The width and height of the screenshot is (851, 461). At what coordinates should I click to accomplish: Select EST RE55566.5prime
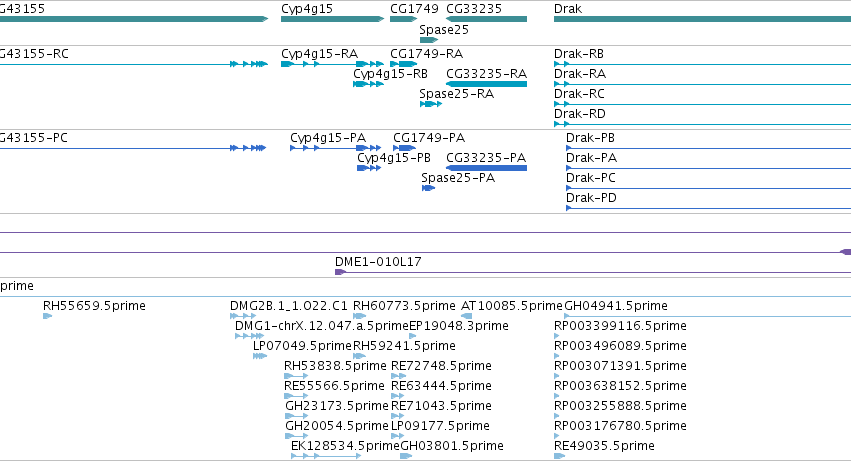(x=334, y=386)
